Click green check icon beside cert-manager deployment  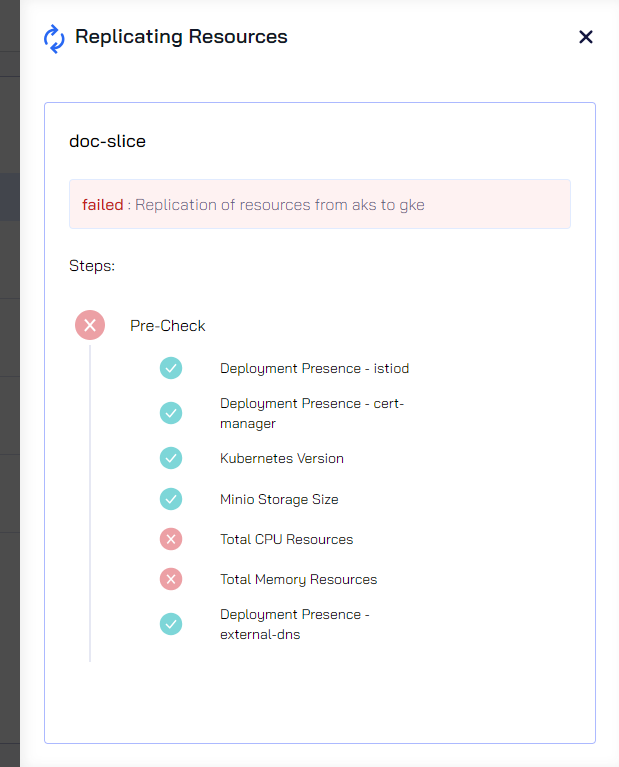[171, 413]
